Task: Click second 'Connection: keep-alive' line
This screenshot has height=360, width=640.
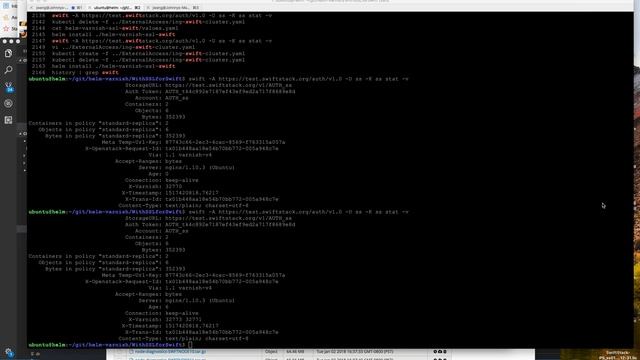Action: pos(162,313)
